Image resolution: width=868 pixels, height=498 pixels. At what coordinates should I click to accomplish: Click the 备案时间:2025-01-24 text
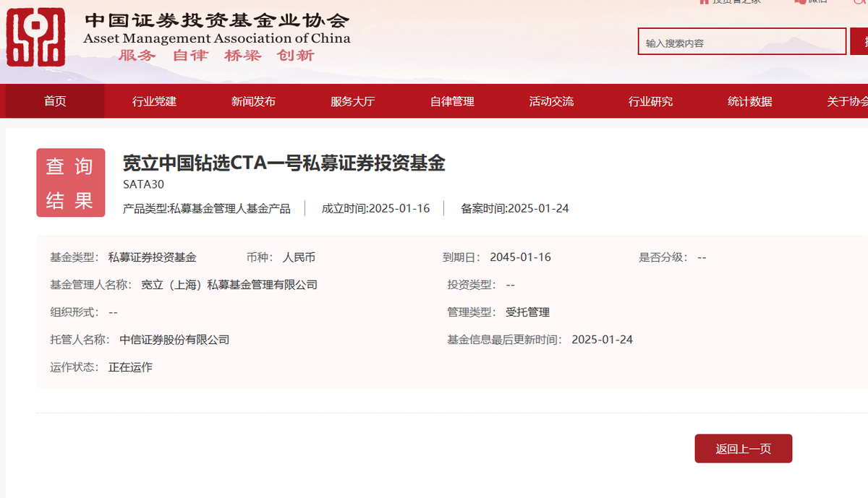point(515,208)
